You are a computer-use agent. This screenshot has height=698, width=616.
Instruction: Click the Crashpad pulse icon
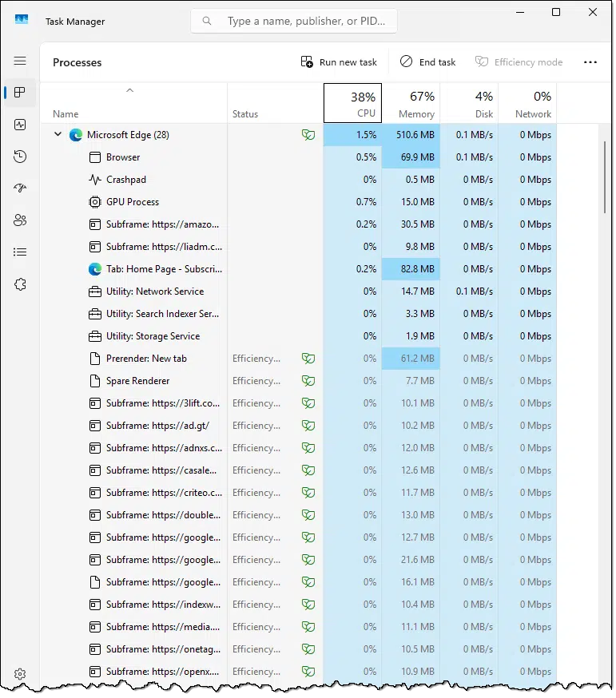(95, 180)
